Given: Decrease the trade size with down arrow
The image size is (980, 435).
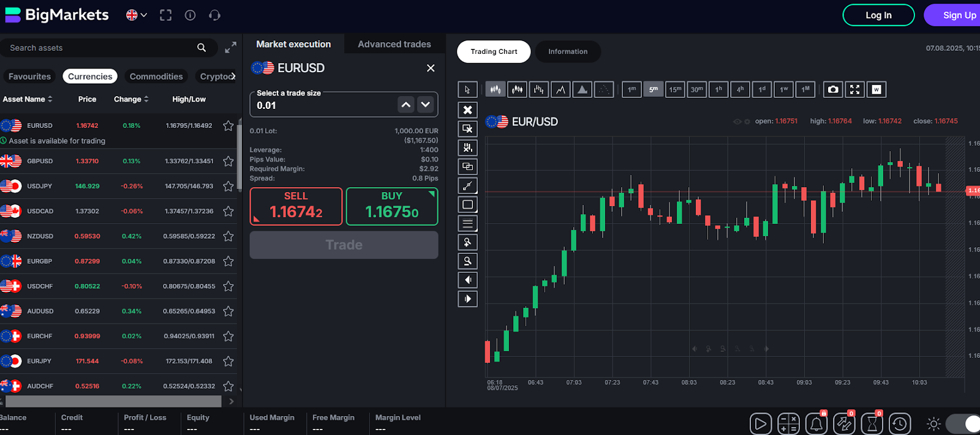Looking at the screenshot, I should coord(426,105).
